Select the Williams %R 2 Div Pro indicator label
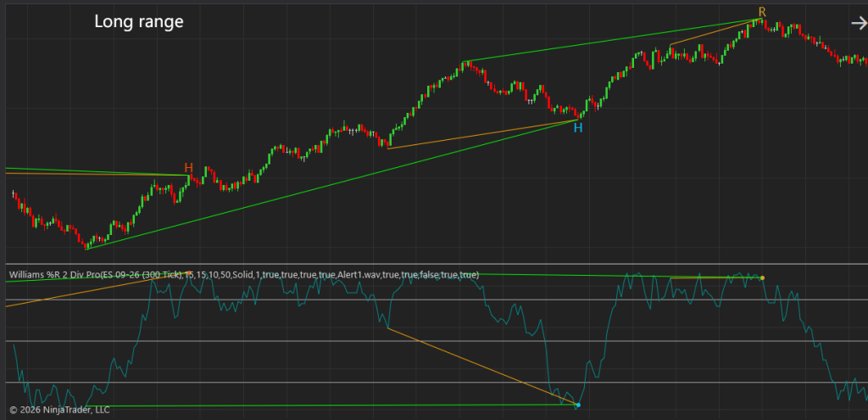 point(243,274)
